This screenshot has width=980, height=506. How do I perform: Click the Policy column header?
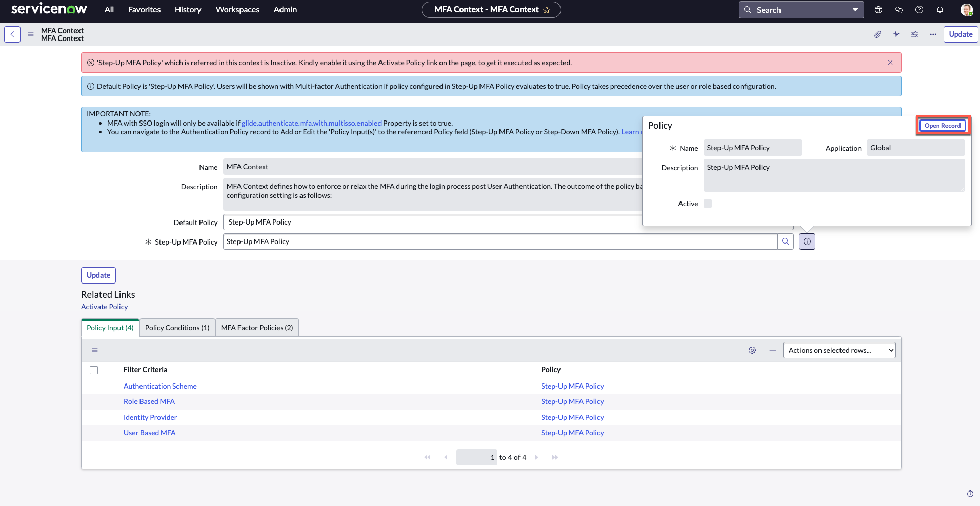coord(551,370)
